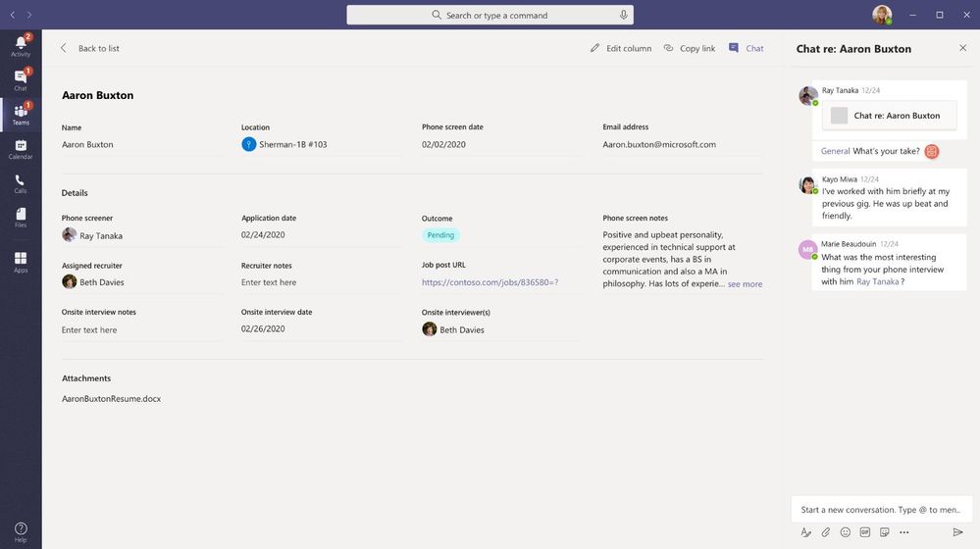Click Back to list
The height and width of the screenshot is (549, 980).
[x=90, y=48]
